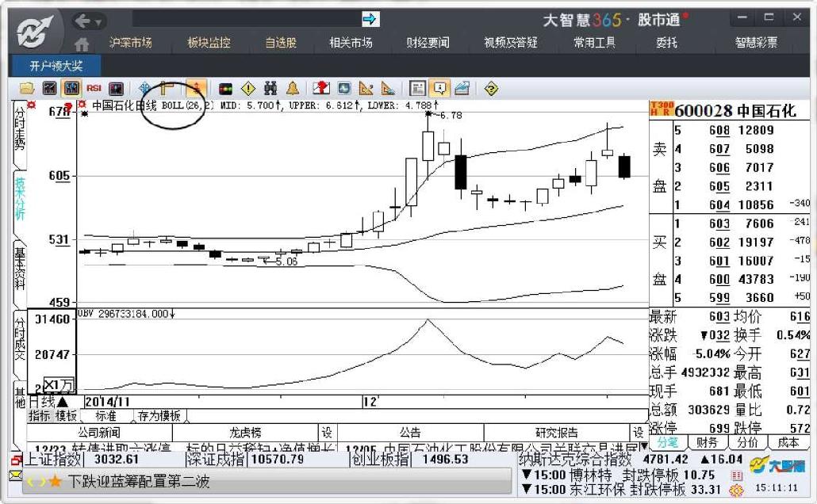The image size is (817, 504).
Task: Click the traffic-light signal icon
Action: coord(225,89)
